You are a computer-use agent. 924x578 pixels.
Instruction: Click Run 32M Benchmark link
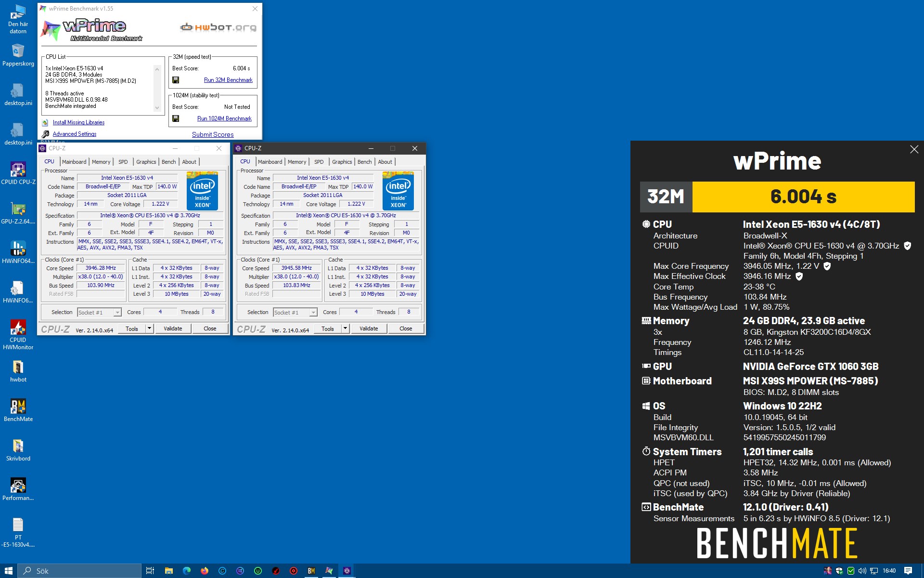coord(228,80)
